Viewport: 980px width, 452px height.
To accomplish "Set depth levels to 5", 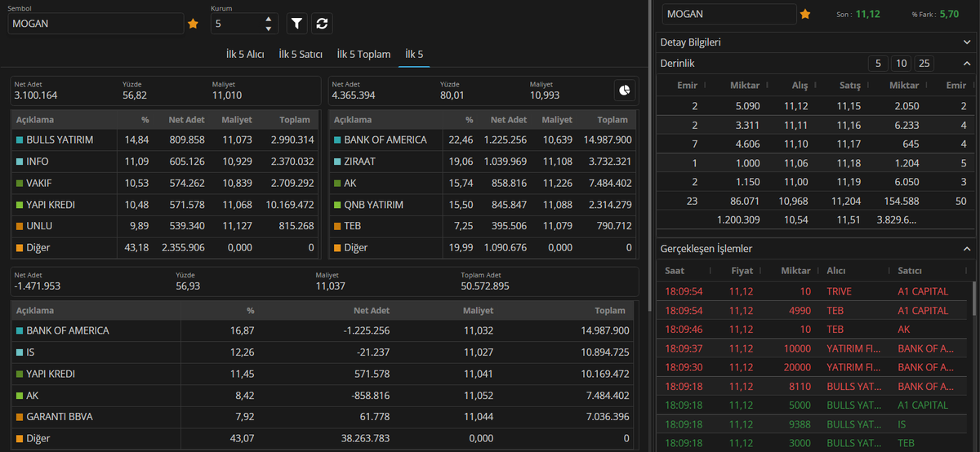I will (x=878, y=64).
